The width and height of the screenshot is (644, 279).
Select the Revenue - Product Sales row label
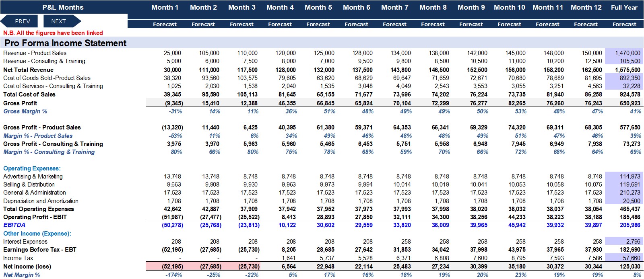(35, 53)
